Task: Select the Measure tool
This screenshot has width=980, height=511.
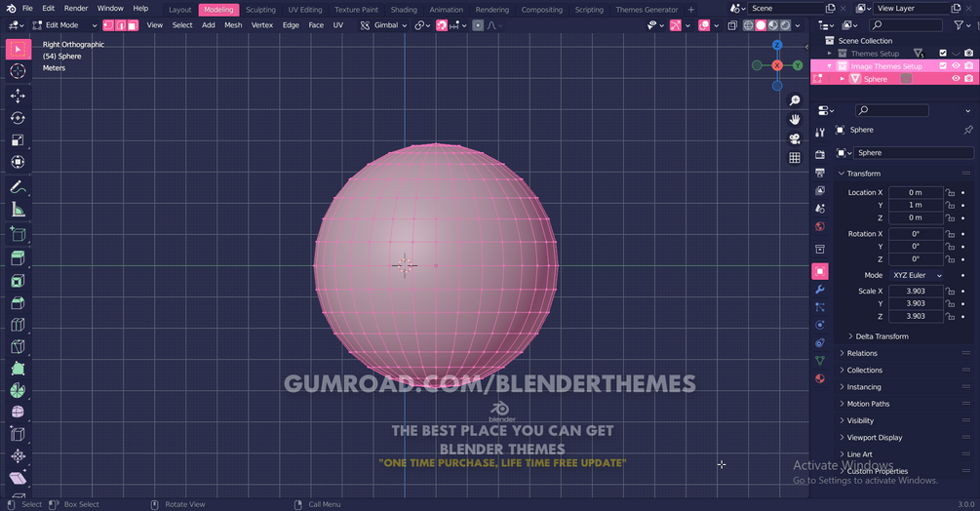Action: 19,210
